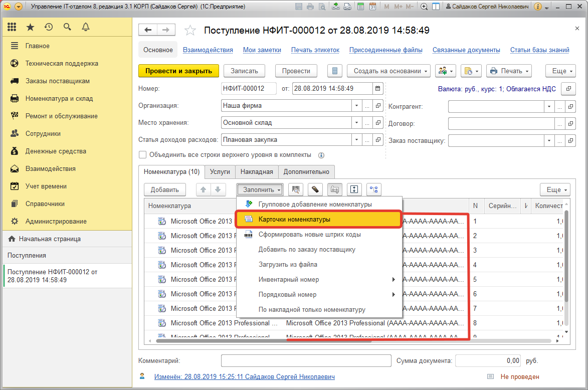This screenshot has width=588, height=390.
Task: Click the Записать button
Action: point(244,71)
